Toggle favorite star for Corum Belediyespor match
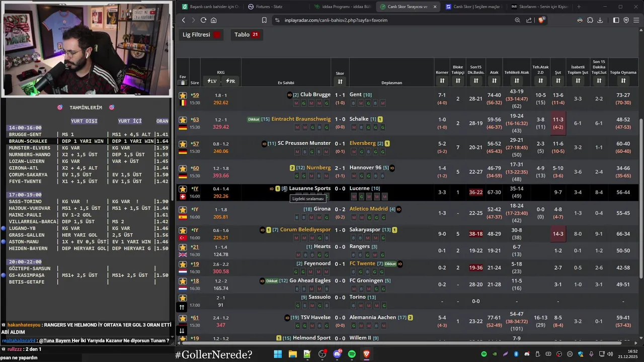 183,230
